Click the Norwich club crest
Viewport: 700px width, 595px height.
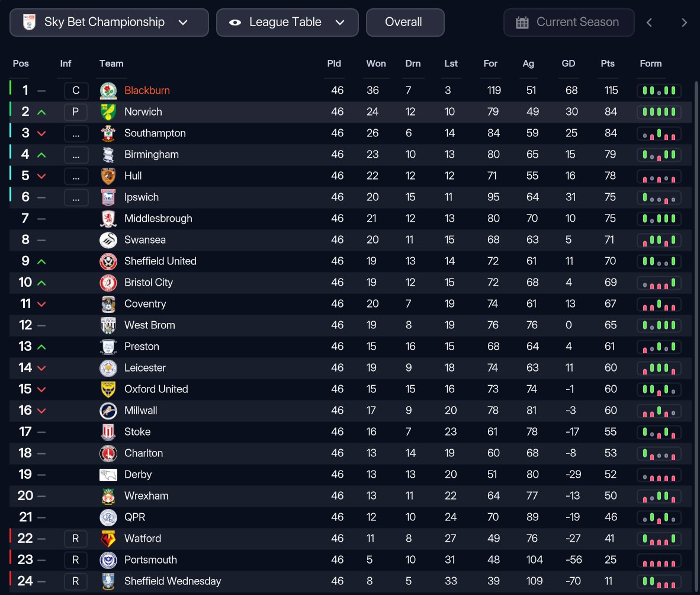tap(108, 112)
